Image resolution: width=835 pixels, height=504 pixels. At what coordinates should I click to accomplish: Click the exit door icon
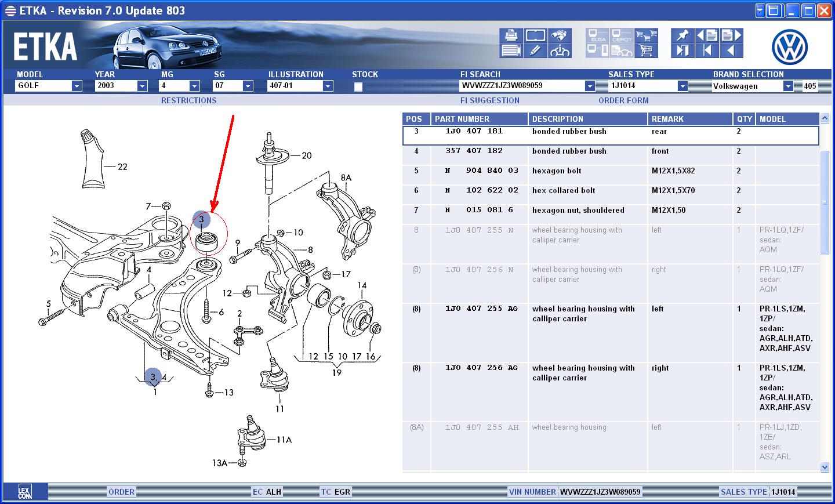pos(682,50)
